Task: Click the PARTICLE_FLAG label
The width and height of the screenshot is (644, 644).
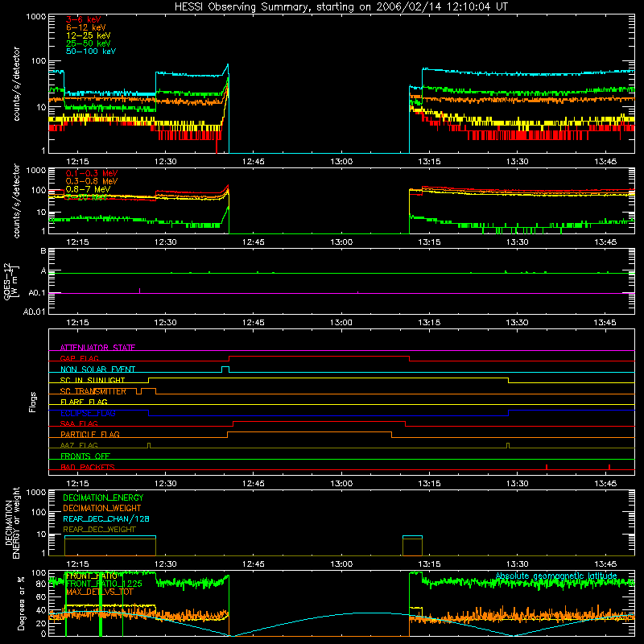Action: point(90,434)
